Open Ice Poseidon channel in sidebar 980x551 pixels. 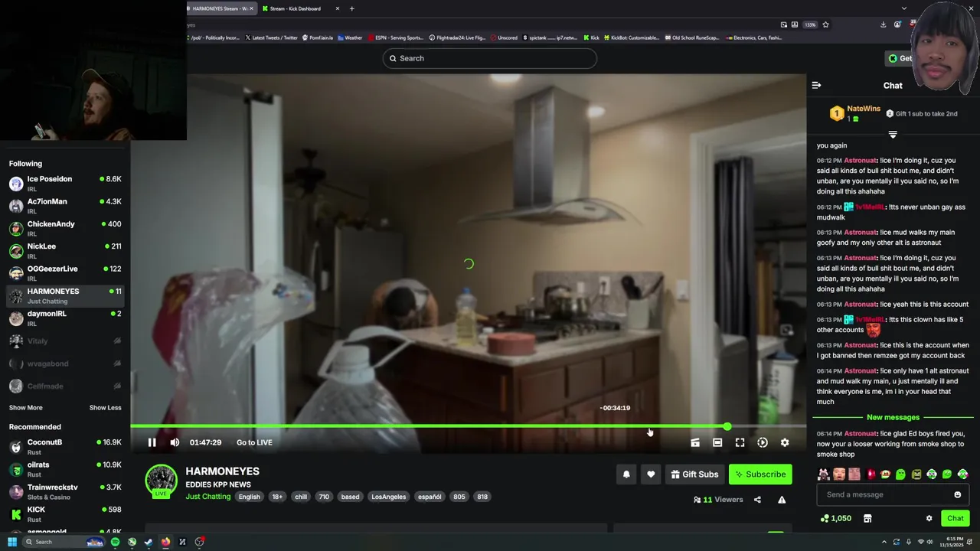pyautogui.click(x=65, y=184)
